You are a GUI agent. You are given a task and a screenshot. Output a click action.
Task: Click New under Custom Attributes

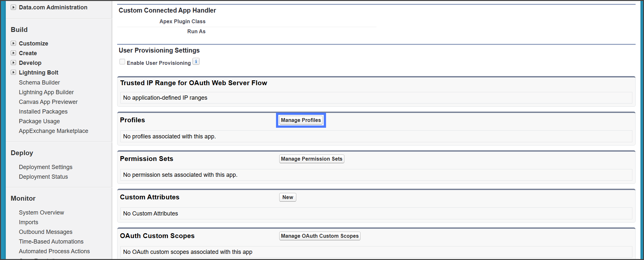pyautogui.click(x=287, y=197)
